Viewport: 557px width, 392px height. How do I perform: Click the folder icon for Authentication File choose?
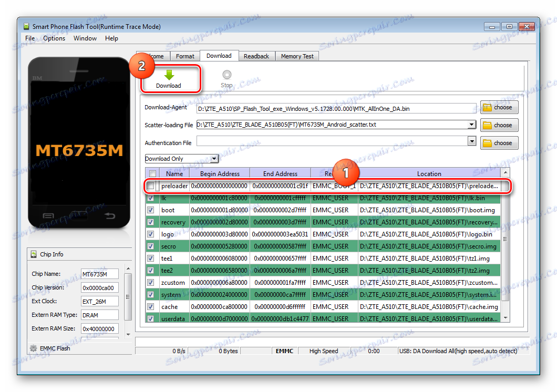[x=487, y=143]
